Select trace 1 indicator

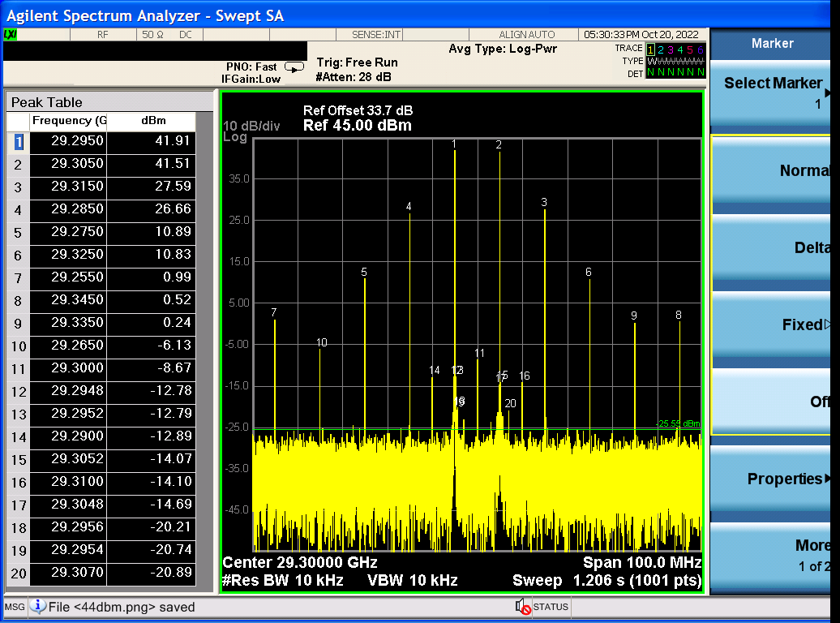point(650,49)
